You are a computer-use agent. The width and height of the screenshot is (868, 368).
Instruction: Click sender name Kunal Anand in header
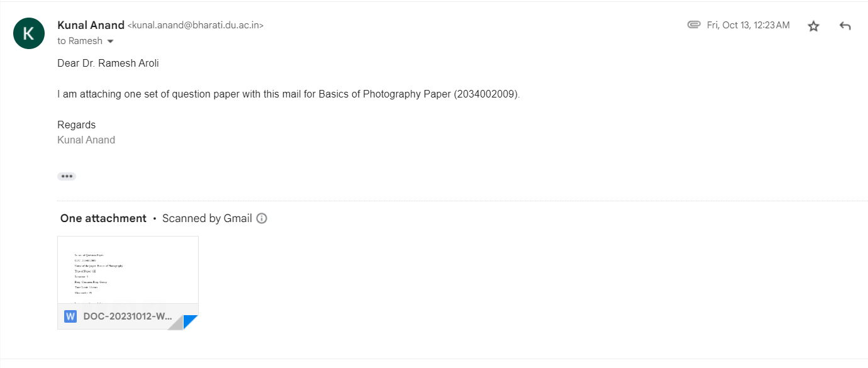[x=91, y=25]
